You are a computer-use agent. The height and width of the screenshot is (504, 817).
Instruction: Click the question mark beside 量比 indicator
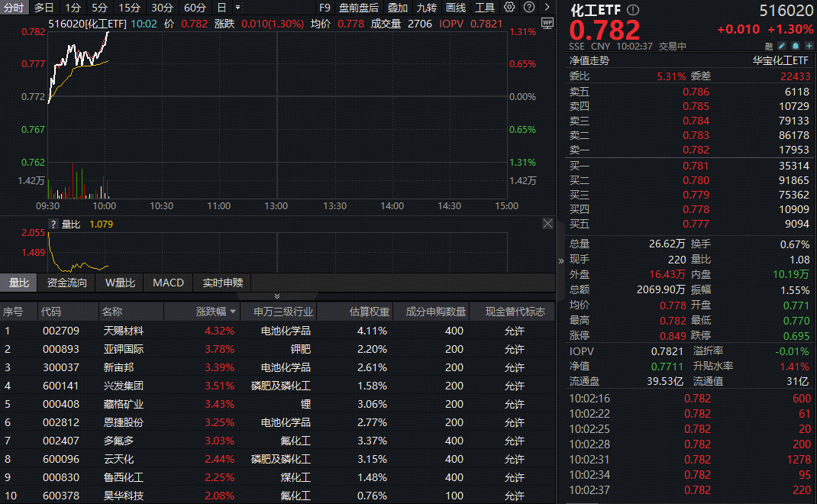pos(53,224)
